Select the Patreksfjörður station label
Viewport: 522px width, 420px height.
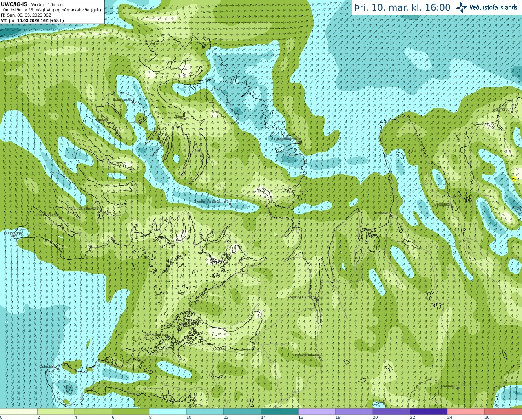(48, 215)
